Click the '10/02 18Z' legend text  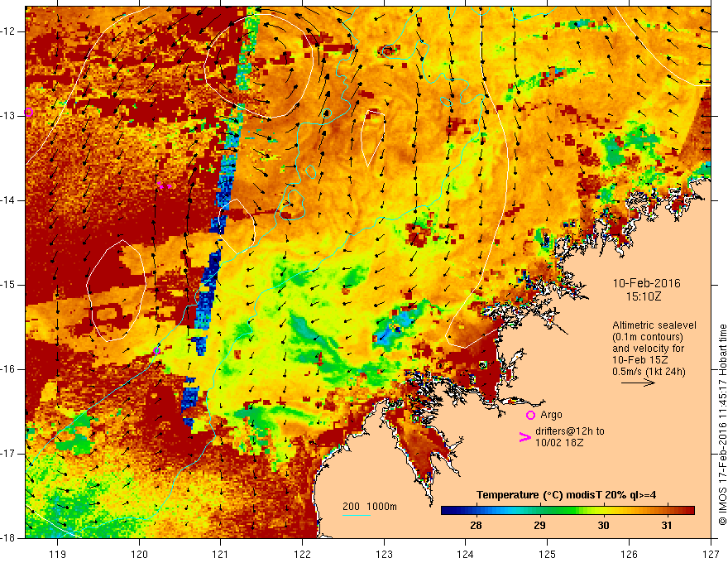[x=559, y=443]
